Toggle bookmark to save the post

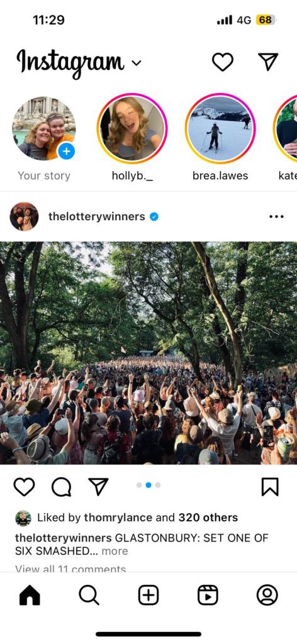(270, 487)
